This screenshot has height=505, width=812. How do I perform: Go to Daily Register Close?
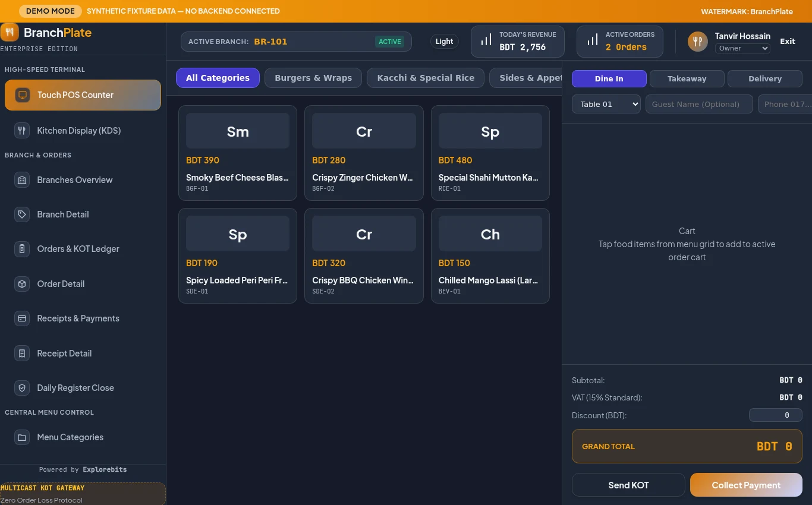(x=83, y=388)
